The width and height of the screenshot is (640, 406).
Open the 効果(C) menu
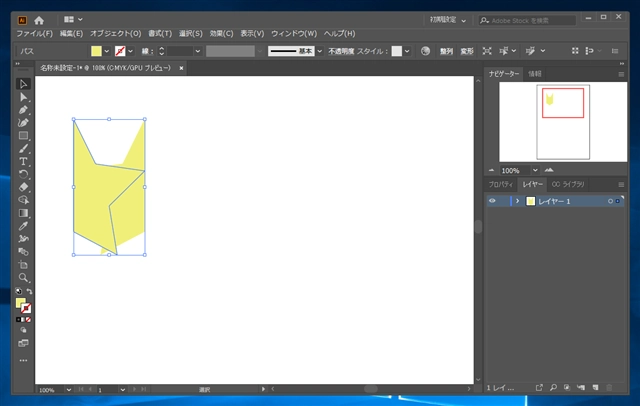pyautogui.click(x=221, y=33)
